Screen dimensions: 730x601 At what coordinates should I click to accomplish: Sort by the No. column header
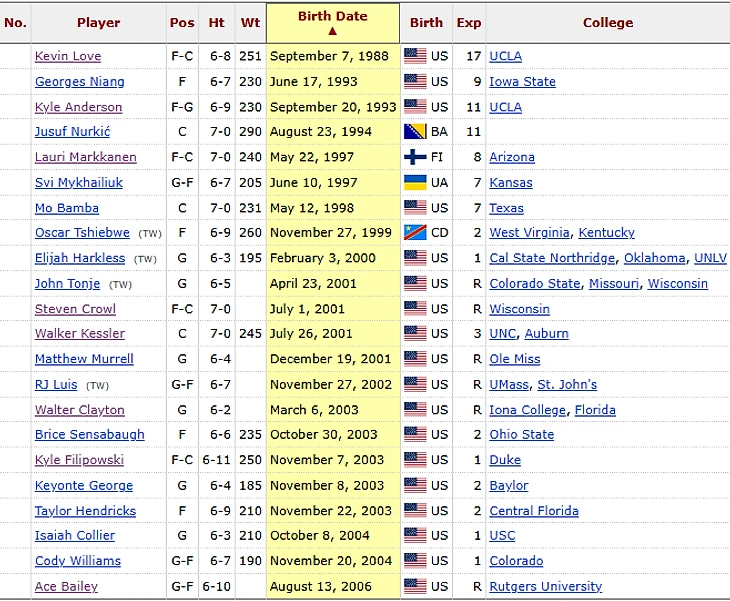[x=15, y=23]
